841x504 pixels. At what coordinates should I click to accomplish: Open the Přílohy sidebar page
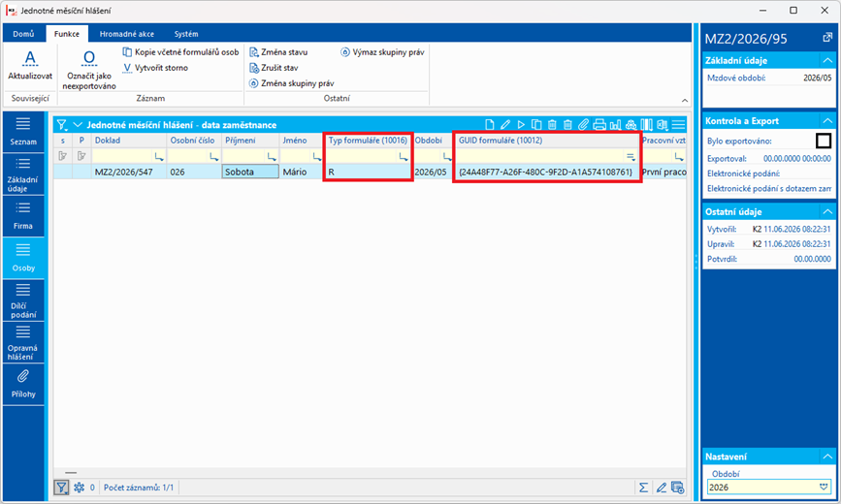point(23,384)
